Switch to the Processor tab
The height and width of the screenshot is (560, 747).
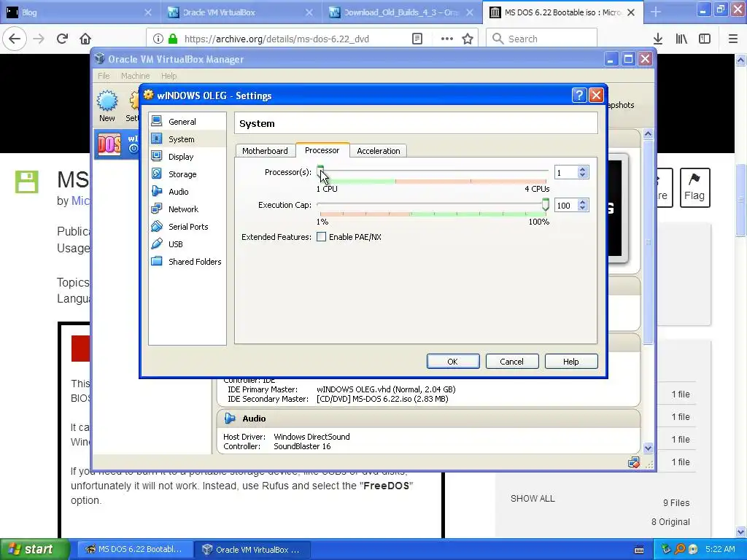click(322, 150)
